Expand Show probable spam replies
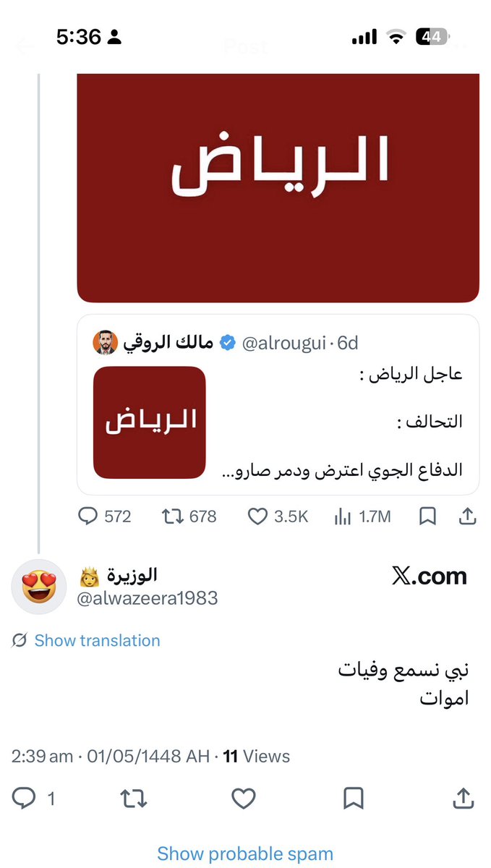This screenshot has height=868, width=491. click(245, 854)
